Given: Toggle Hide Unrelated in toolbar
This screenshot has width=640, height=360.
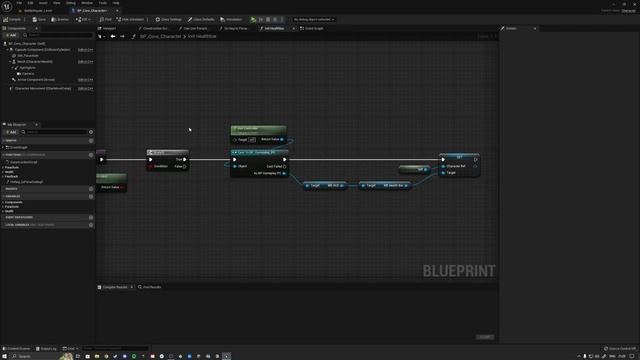Looking at the screenshot, I should click(x=130, y=20).
